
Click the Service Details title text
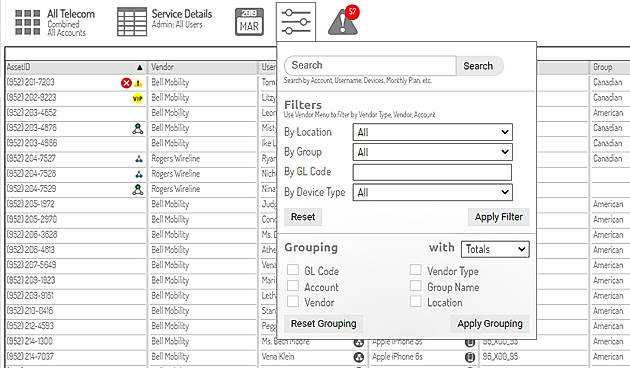[x=182, y=14]
